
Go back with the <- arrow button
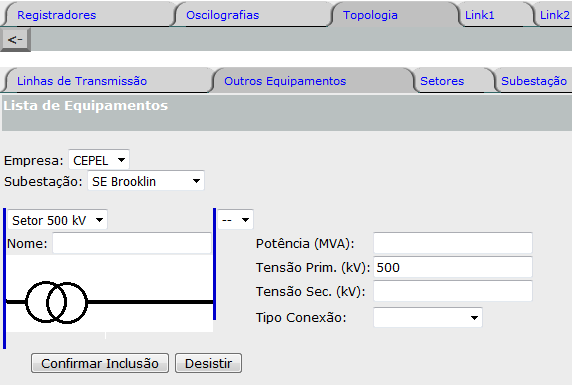tap(15, 39)
